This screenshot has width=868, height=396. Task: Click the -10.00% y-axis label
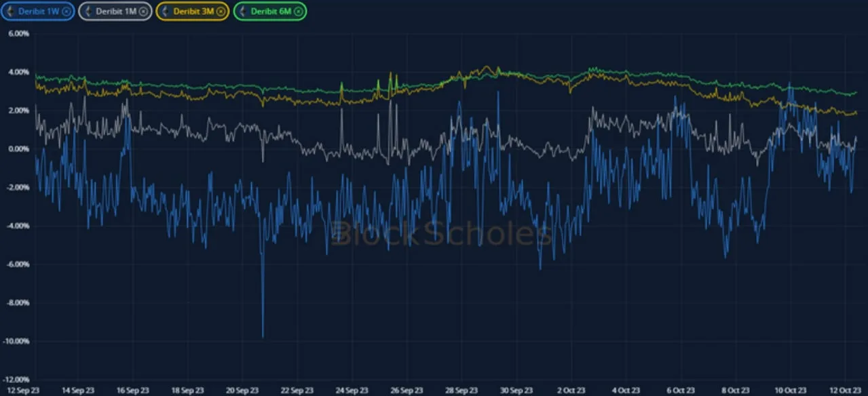point(16,341)
